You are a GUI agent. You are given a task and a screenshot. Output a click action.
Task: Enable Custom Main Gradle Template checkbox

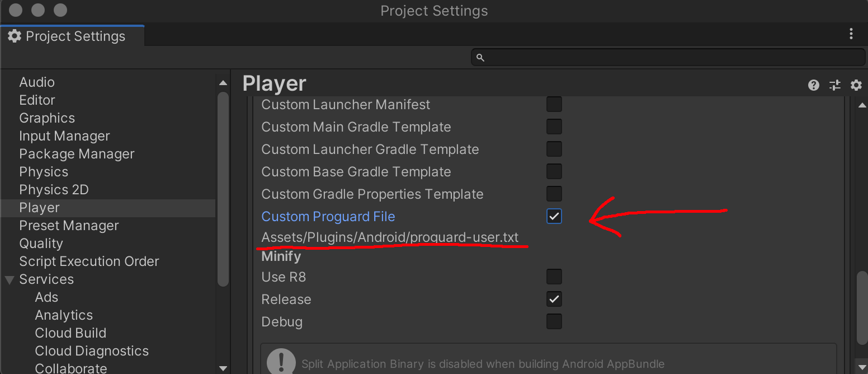(x=554, y=127)
